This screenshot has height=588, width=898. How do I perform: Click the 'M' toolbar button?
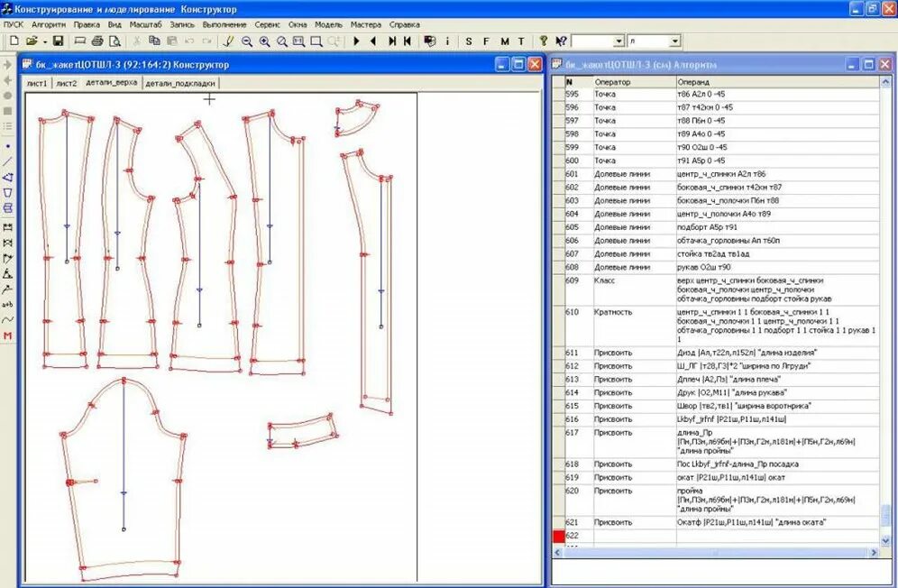(505, 41)
